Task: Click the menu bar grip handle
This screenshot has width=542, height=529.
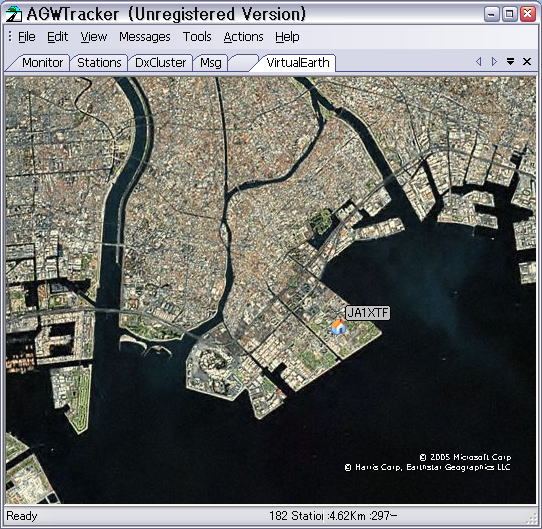Action: (10, 36)
